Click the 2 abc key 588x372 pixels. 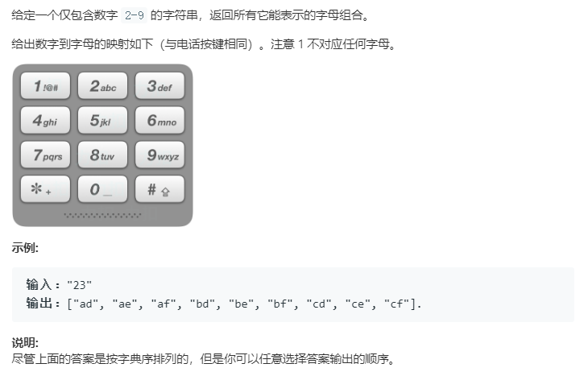103,86
